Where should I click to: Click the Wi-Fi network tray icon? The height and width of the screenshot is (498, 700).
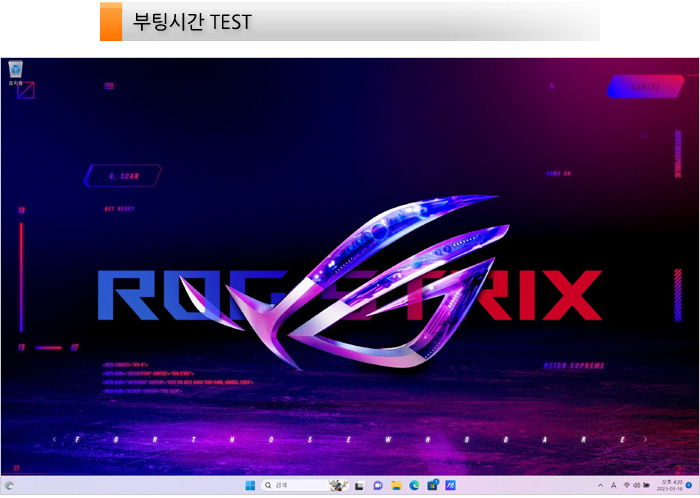click(626, 485)
